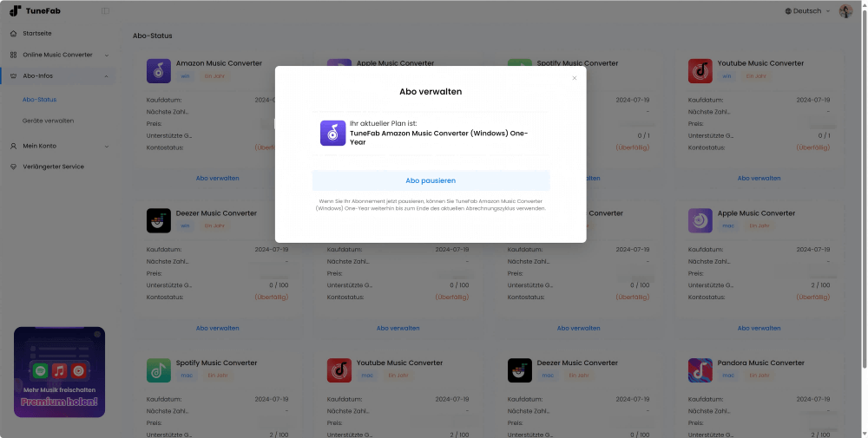
Task: Click the Startseite home icon
Action: click(13, 34)
